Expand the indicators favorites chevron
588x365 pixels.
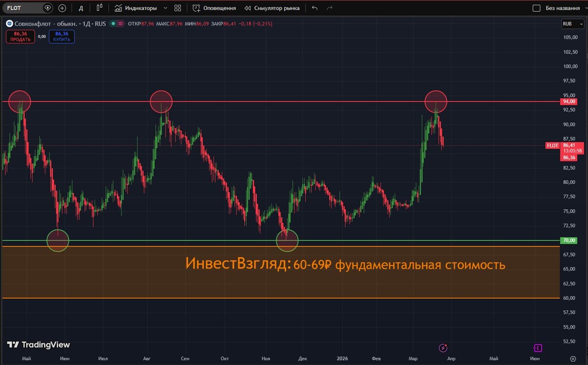(x=165, y=8)
